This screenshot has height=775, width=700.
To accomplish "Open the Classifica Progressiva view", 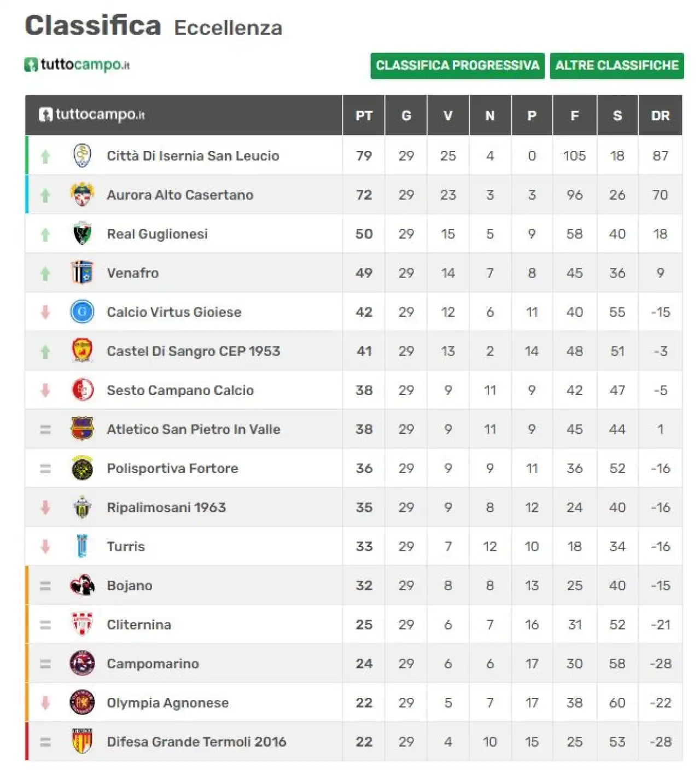I will coord(457,66).
